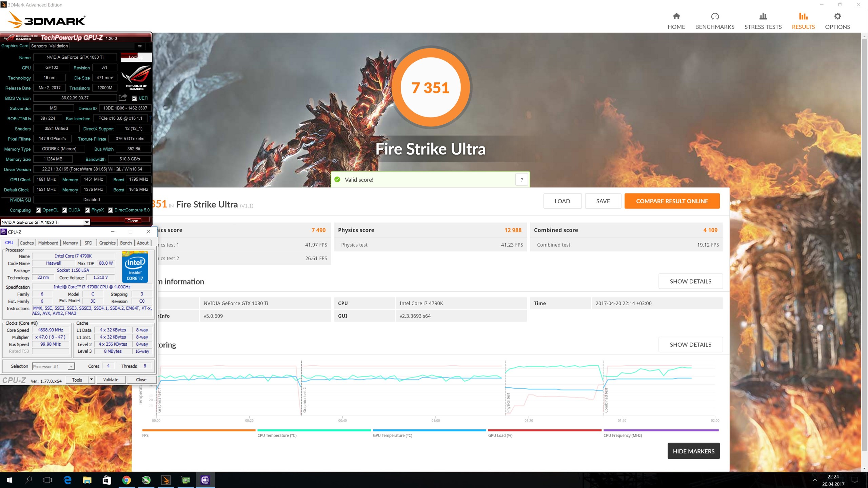Click the Bus Interface question mark
868x488 pixels.
pyautogui.click(x=150, y=118)
